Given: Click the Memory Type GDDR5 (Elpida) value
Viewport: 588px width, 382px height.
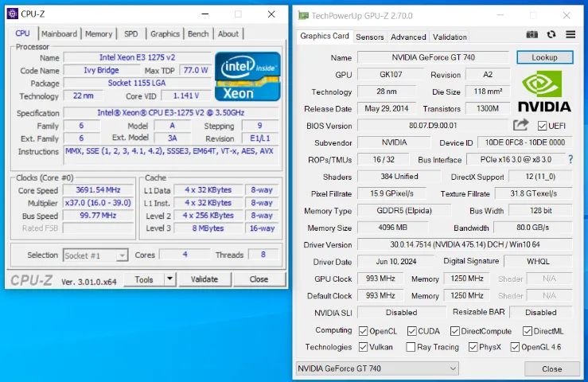Looking at the screenshot, I should pos(404,211).
